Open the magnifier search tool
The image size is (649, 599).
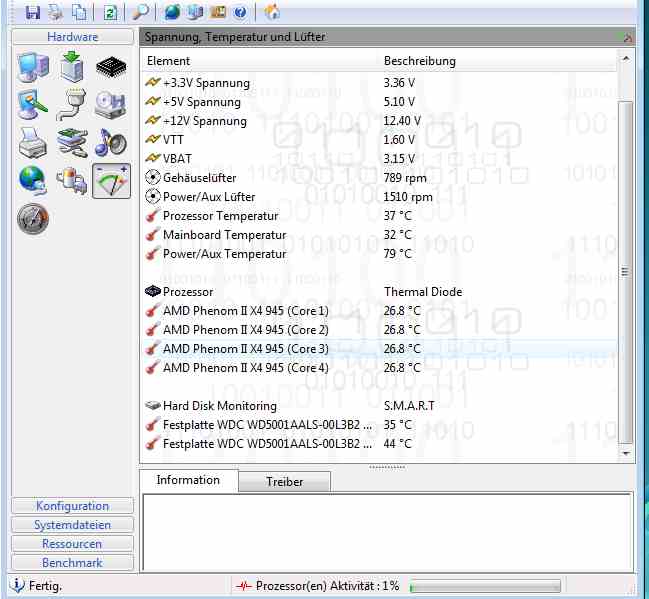pos(140,12)
